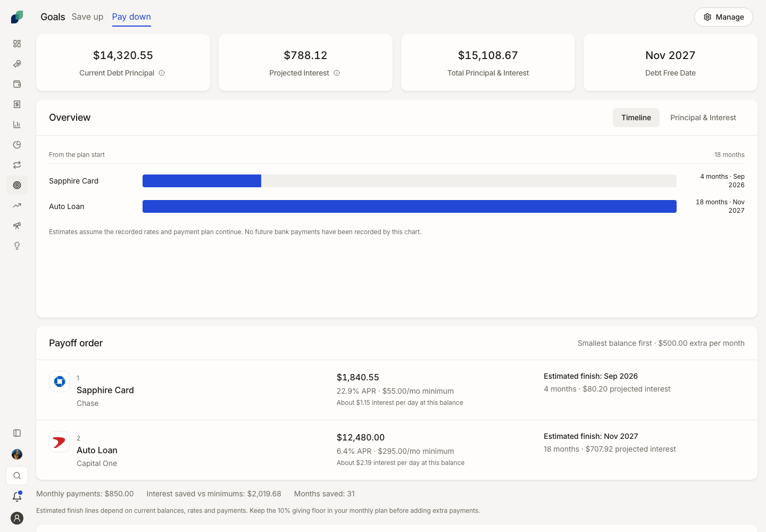Click 'Interest saved vs minimums' summary
Viewport: 766px width, 532px height.
coord(214,494)
